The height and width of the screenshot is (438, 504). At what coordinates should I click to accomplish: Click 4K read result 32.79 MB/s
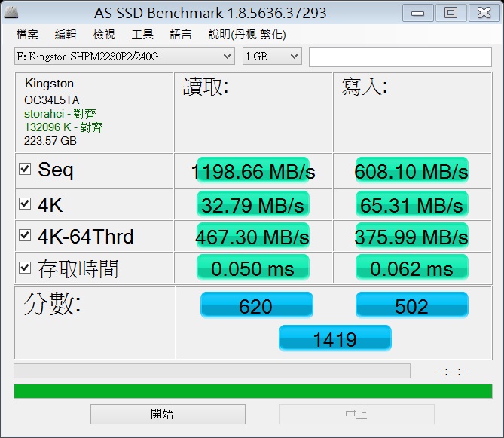pos(253,204)
